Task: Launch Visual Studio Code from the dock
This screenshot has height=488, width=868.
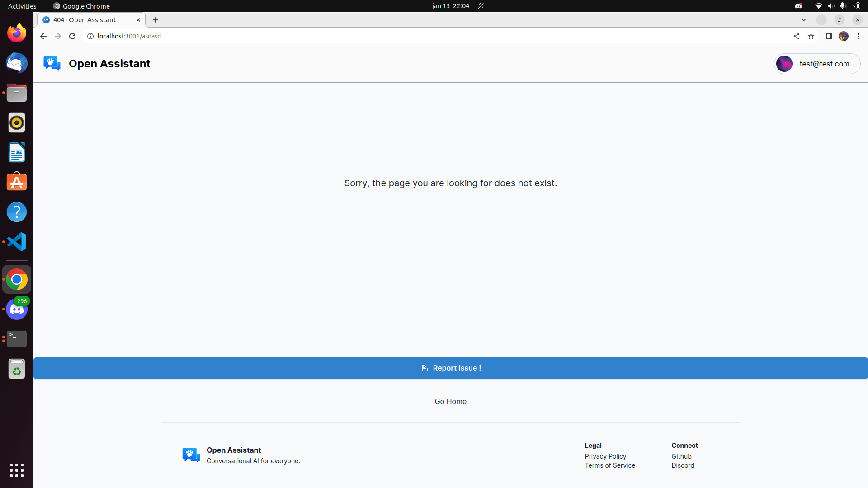Action: (x=16, y=242)
